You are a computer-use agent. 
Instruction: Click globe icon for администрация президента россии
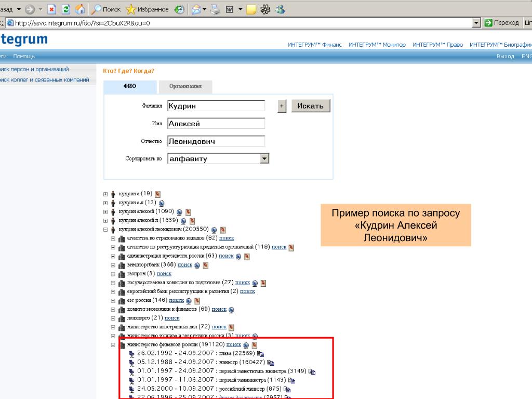pos(238,257)
